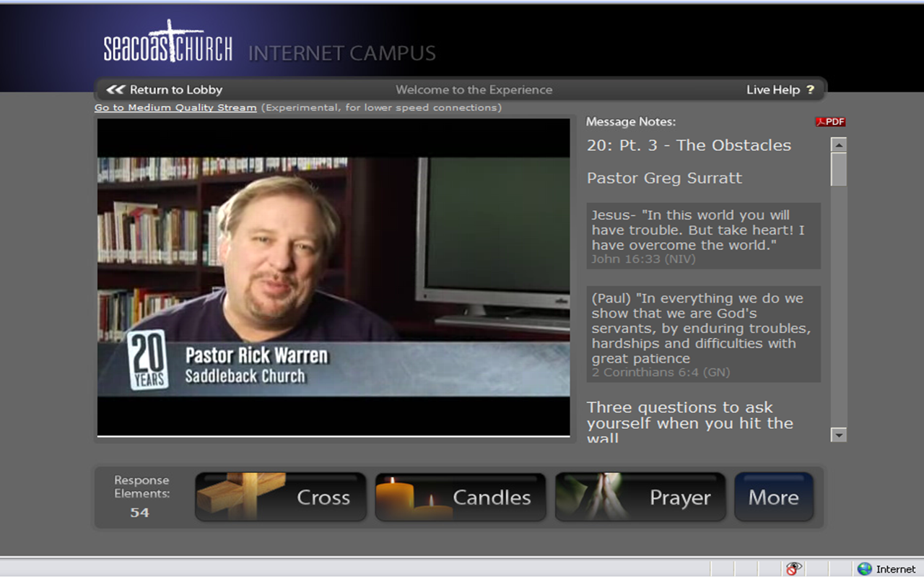The image size is (924, 577).
Task: Select the Cross response button
Action: point(281,497)
